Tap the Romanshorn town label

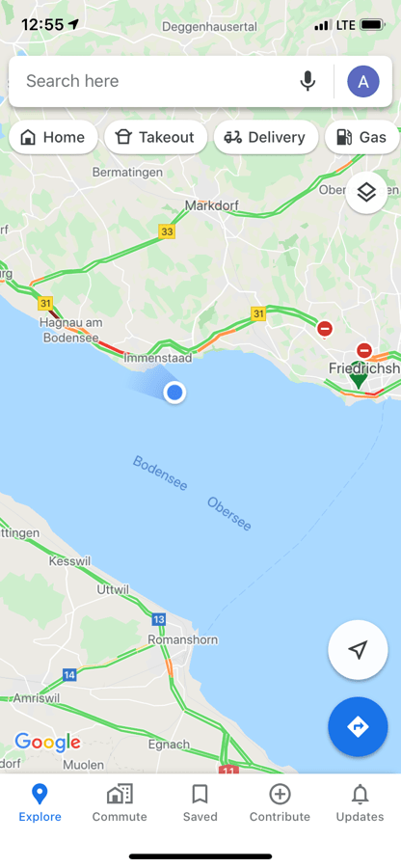click(x=183, y=640)
